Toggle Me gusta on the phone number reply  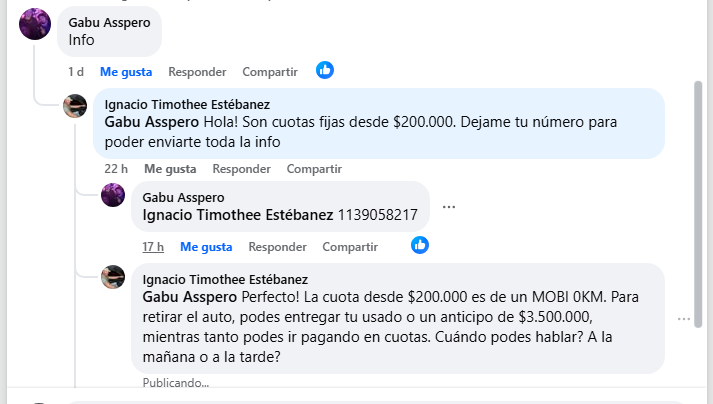pos(206,247)
